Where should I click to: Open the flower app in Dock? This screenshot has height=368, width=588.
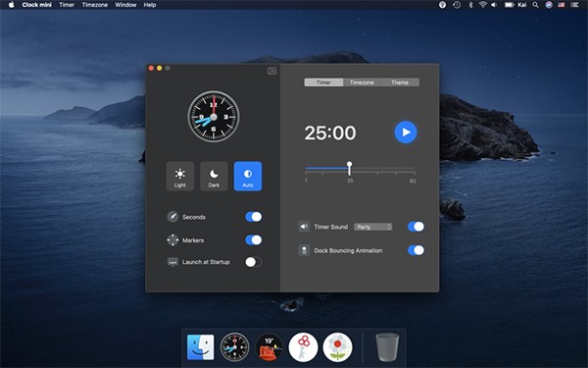tap(337, 347)
